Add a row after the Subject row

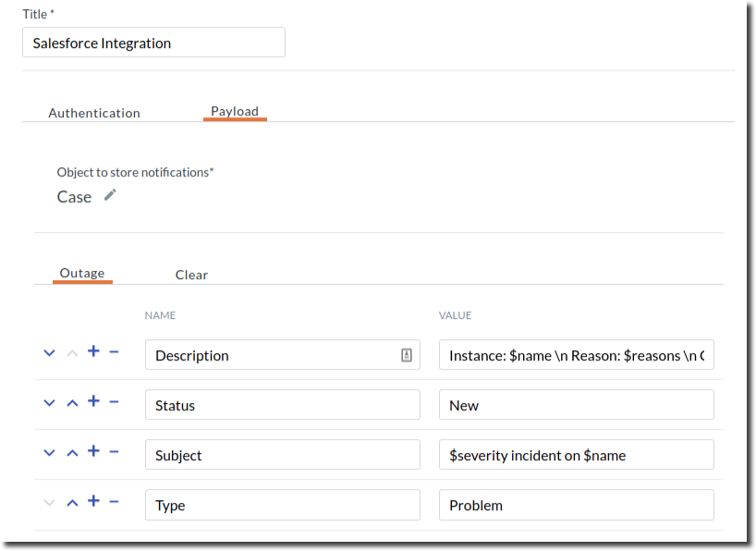point(93,451)
